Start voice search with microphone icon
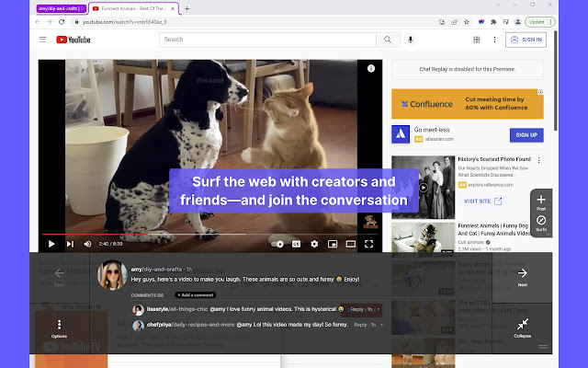 pyautogui.click(x=411, y=40)
